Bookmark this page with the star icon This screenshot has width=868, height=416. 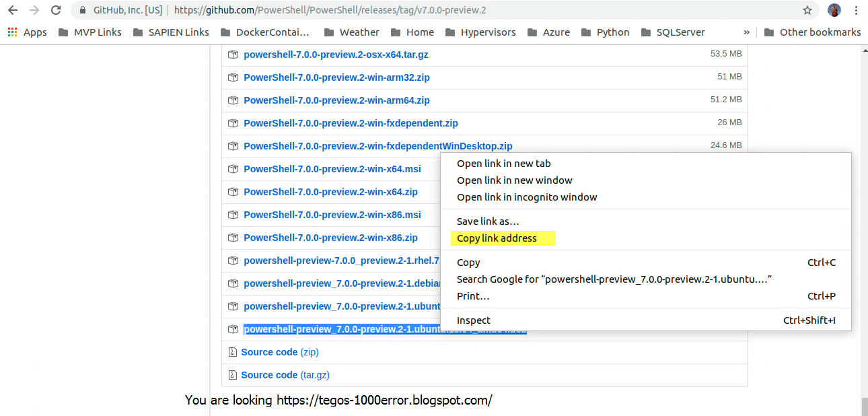[x=807, y=10]
